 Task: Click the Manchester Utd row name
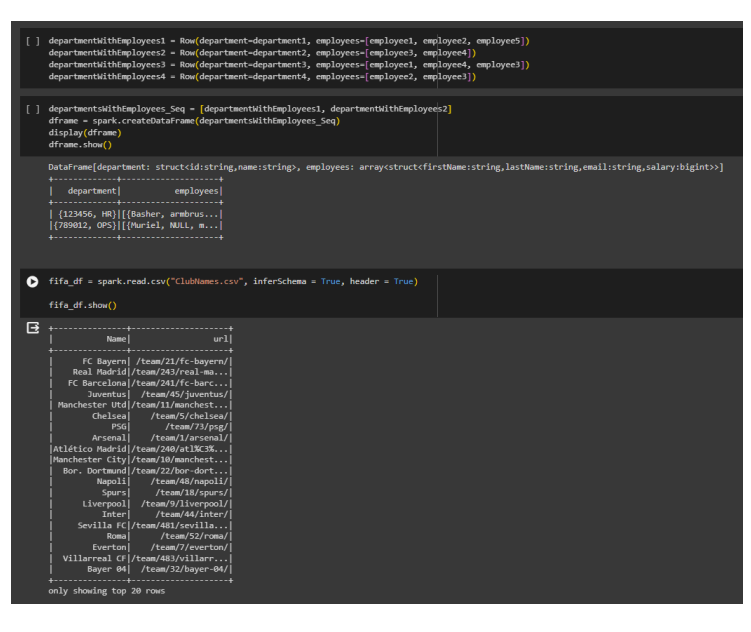tap(92, 405)
